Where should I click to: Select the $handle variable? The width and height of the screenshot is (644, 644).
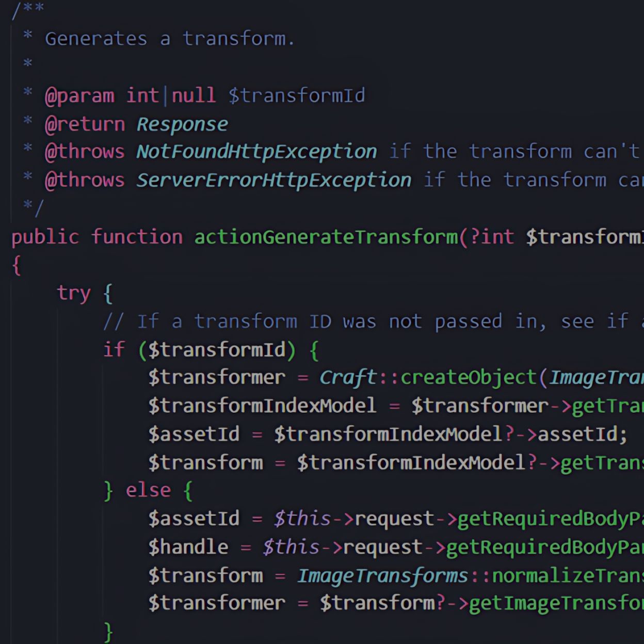188,547
